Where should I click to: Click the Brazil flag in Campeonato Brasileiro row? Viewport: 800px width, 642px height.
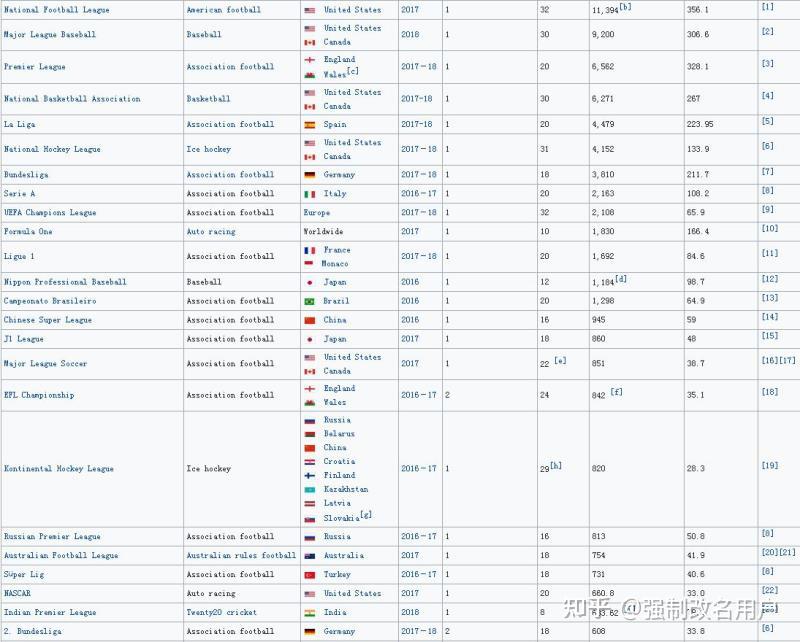310,301
